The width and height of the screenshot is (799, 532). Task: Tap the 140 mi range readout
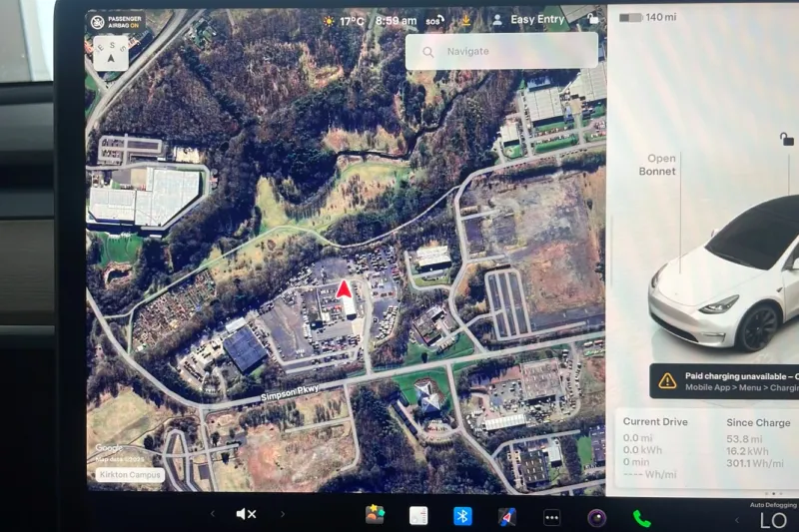(661, 17)
